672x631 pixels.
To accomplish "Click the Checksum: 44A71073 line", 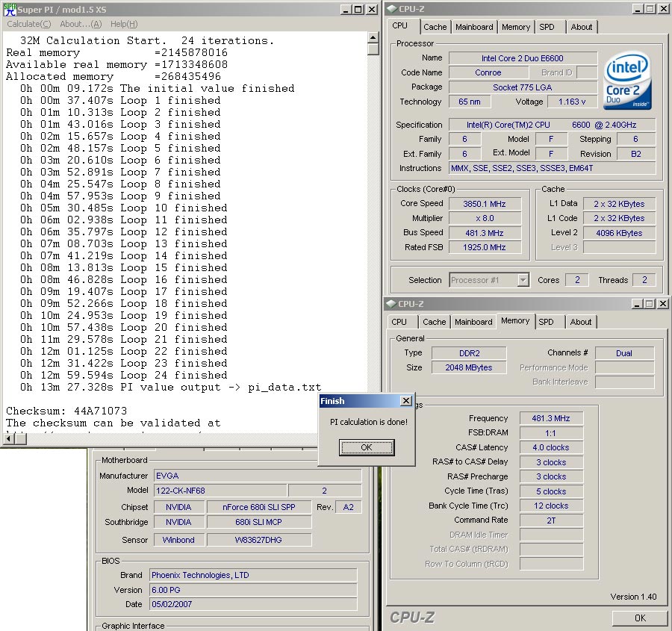I will pos(66,411).
